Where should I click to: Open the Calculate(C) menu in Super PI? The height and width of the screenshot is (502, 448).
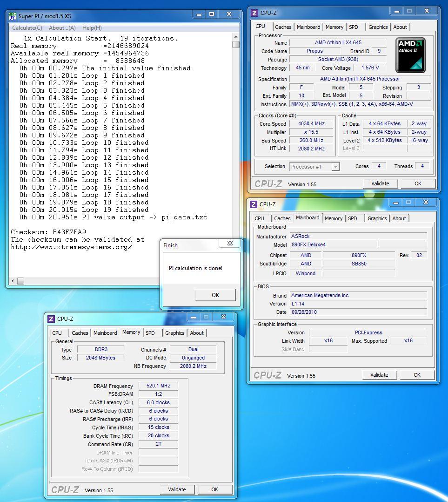coord(27,28)
